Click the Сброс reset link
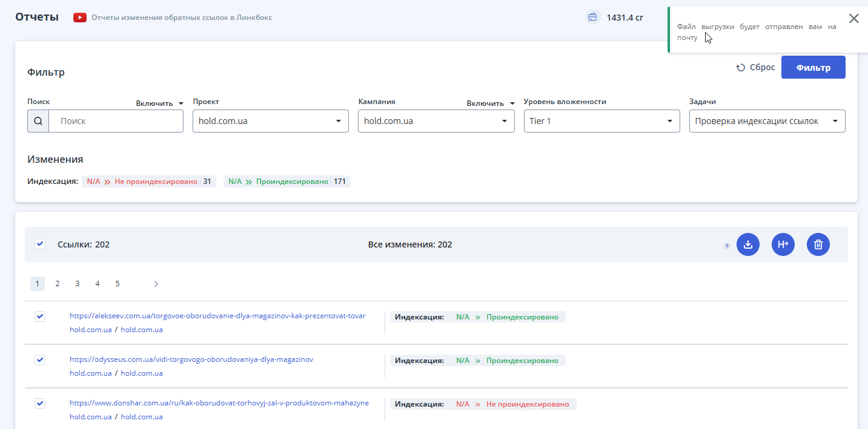This screenshot has height=429, width=868. 756,67
